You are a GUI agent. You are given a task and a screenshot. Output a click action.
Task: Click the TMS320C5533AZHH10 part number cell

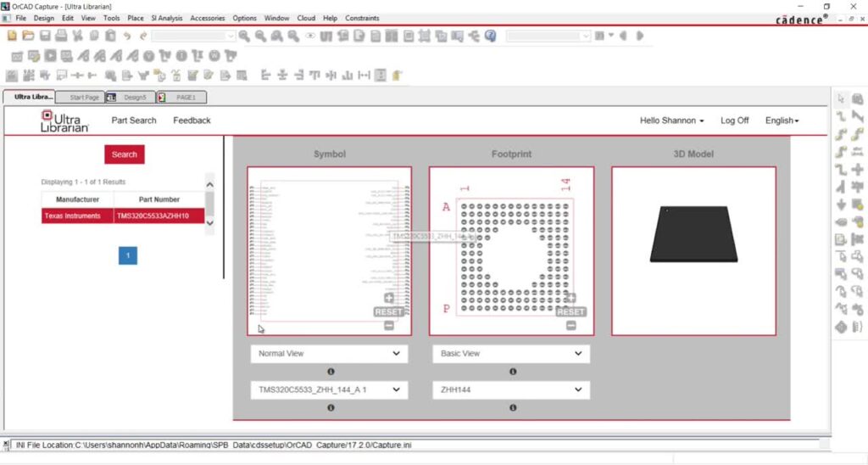[159, 216]
